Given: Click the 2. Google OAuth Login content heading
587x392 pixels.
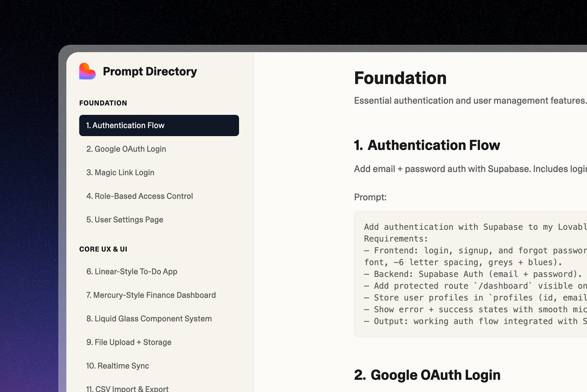Looking at the screenshot, I should pos(427,375).
